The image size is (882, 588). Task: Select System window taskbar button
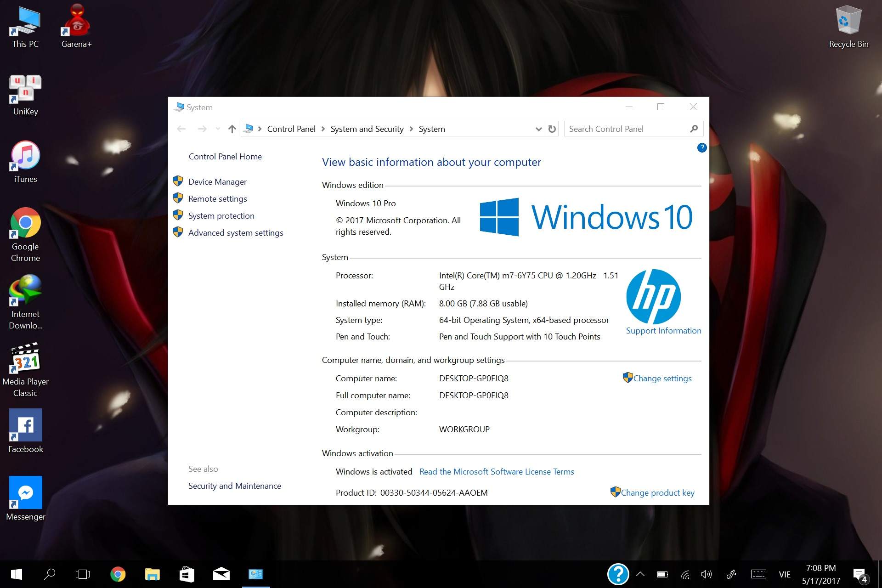click(x=256, y=574)
